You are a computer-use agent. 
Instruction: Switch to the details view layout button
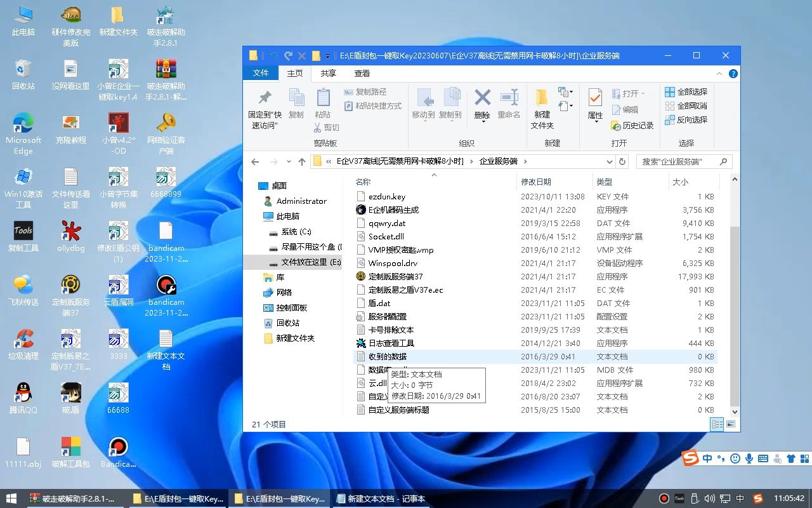point(717,424)
